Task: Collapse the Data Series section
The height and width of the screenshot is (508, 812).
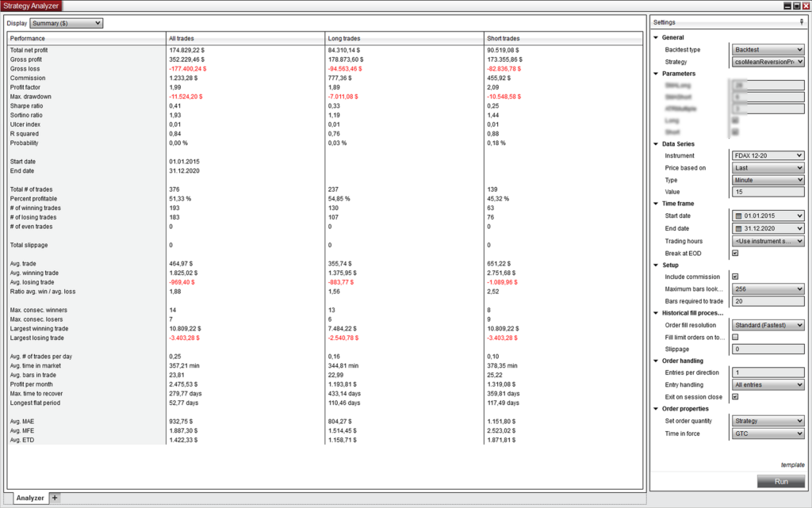Action: (x=656, y=143)
